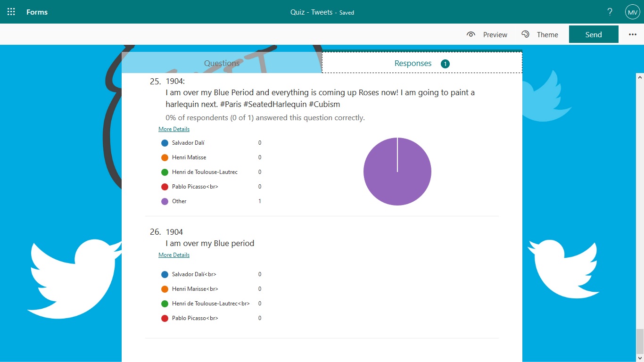Click orange swatch next to Henri Matisse
The image size is (644, 362).
[x=165, y=157]
